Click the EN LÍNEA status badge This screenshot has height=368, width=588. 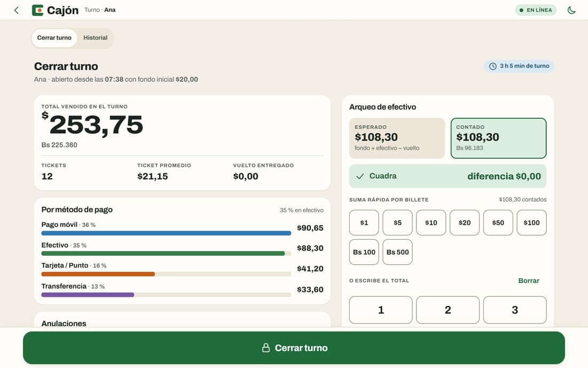click(x=536, y=10)
